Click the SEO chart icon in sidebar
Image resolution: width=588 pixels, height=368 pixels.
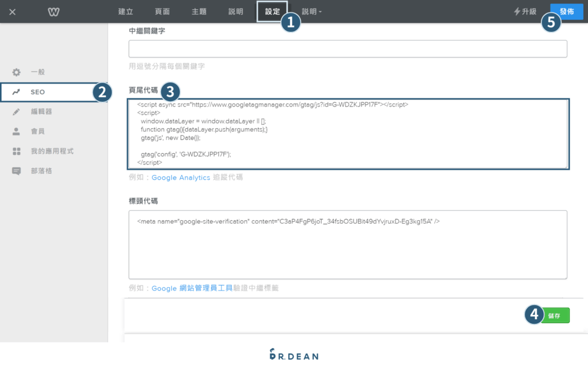16,92
